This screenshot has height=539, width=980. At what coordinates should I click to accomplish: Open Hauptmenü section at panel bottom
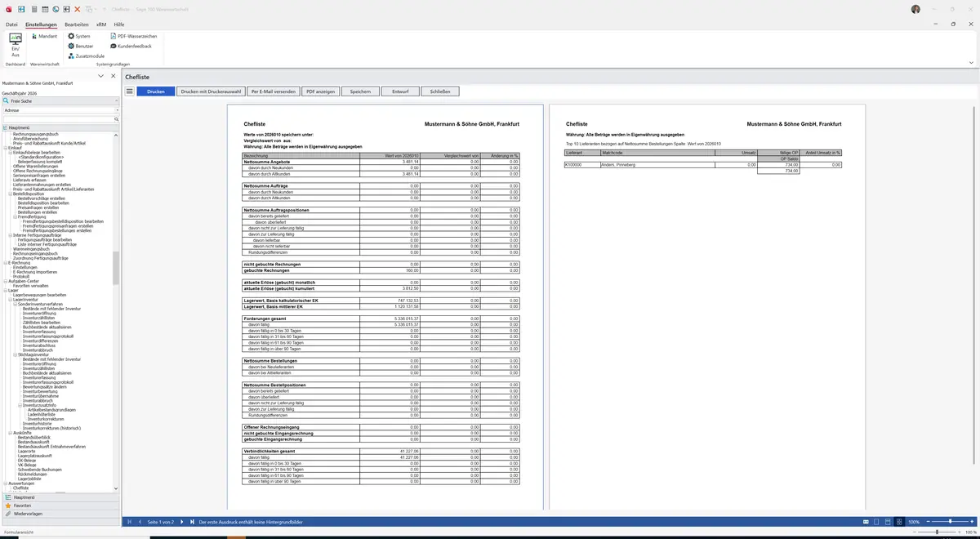[61, 497]
